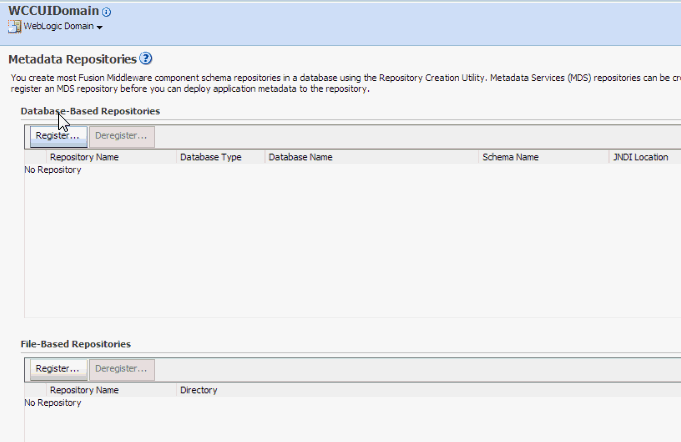Click the info icon next to WCCUIDomain

coord(106,12)
